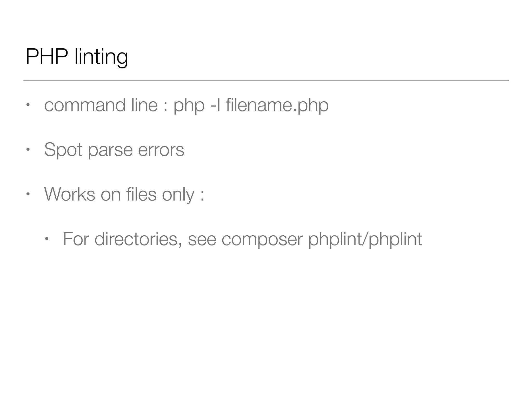Click the word "composer"
Image resolution: width=532 pixels, height=399 pixels.
tap(262, 241)
